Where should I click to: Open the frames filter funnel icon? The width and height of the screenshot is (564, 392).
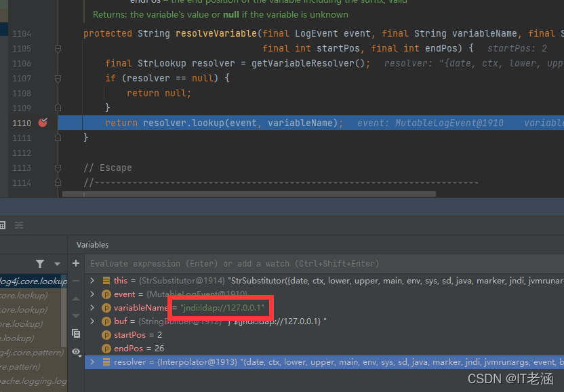click(x=40, y=264)
